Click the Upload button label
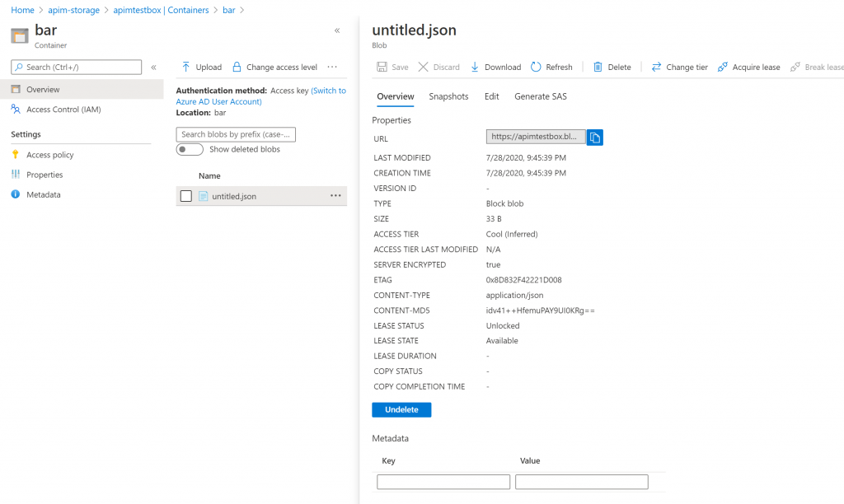 [x=209, y=68]
